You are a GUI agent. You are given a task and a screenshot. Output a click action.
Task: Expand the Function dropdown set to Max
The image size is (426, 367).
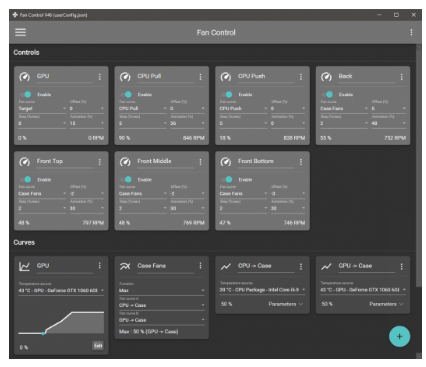point(162,291)
